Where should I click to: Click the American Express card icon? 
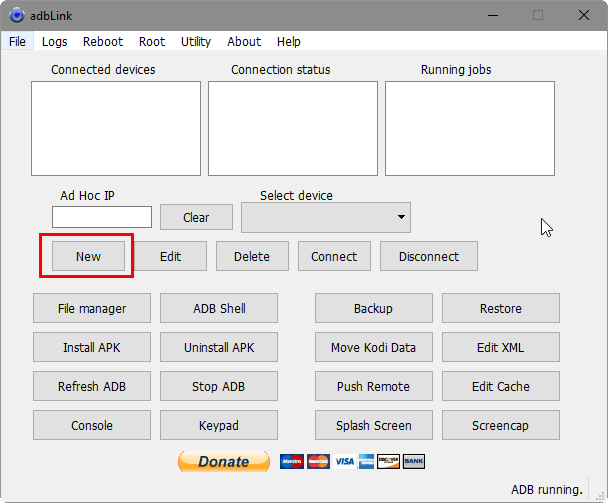(366, 462)
